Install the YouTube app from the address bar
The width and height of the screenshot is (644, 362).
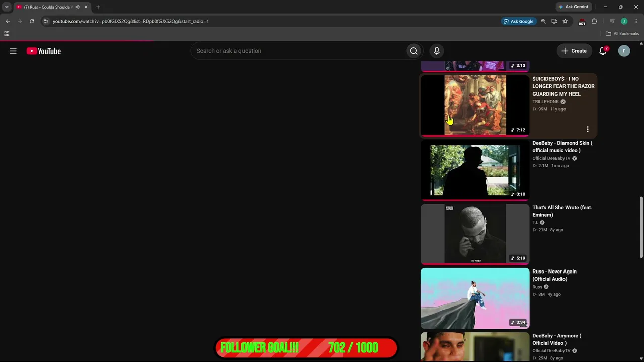tap(554, 21)
